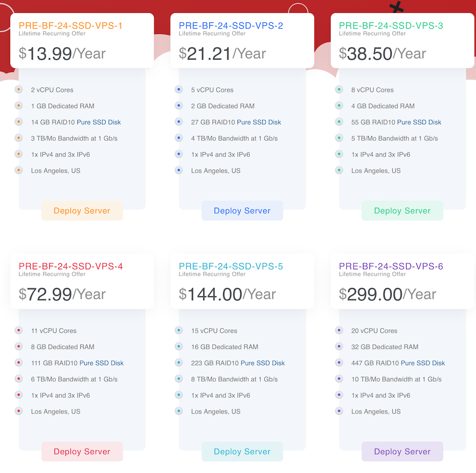
Task: Click the red bullet beside 11 vCPU Cores
Action: click(x=18, y=330)
